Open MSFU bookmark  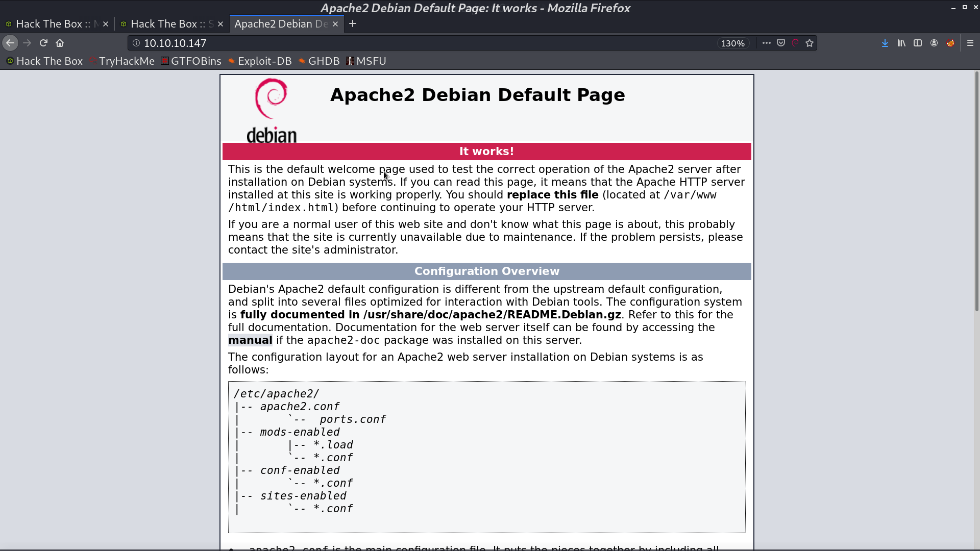(x=366, y=61)
